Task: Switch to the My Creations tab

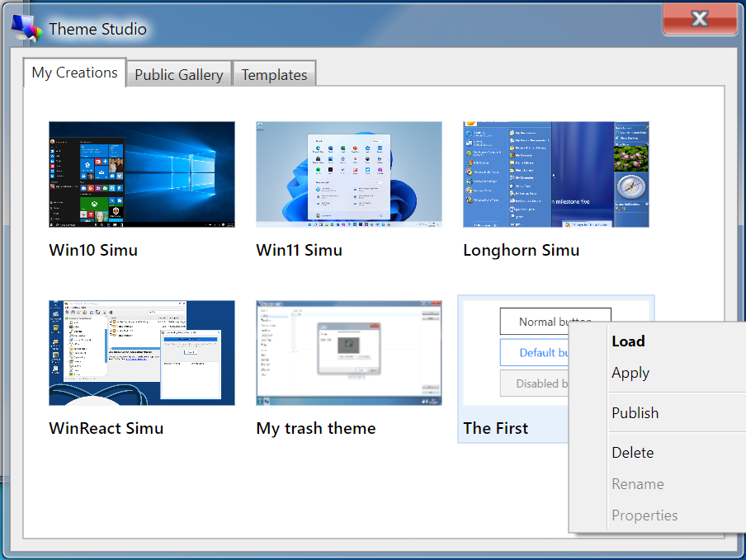Action: (74, 73)
